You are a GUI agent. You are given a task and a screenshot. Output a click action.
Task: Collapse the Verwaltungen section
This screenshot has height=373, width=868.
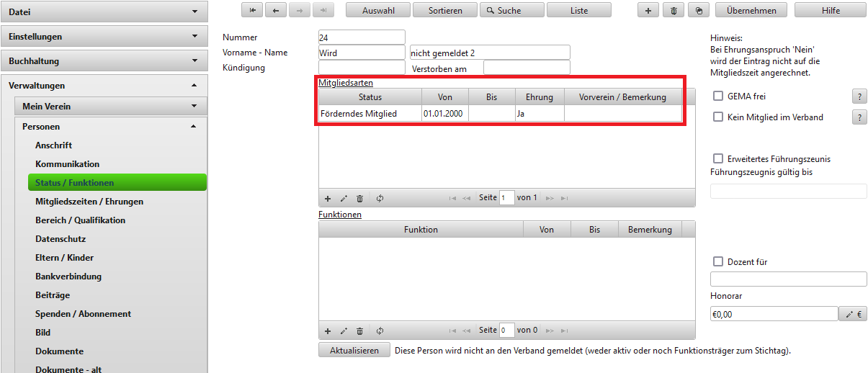pos(104,86)
